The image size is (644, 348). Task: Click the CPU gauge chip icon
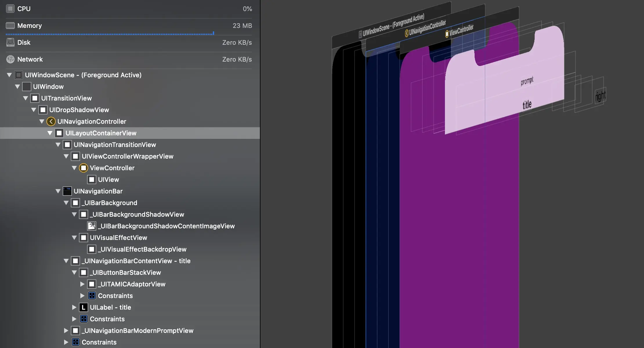click(10, 9)
